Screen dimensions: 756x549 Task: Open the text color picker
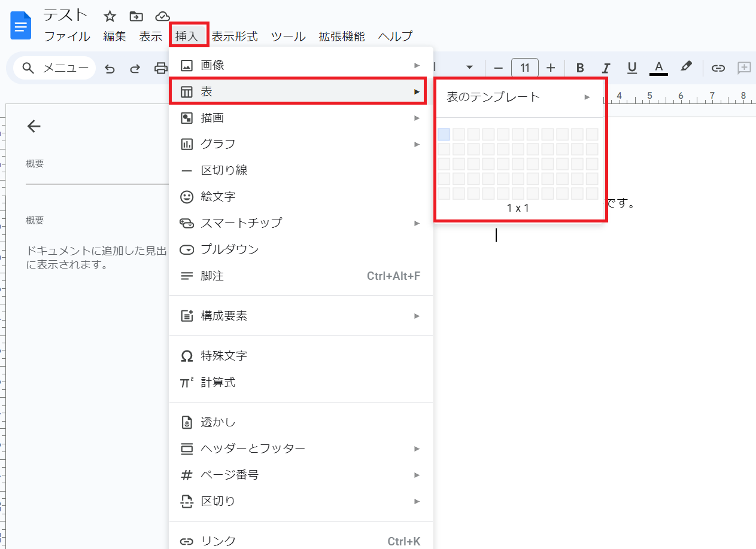pyautogui.click(x=658, y=68)
